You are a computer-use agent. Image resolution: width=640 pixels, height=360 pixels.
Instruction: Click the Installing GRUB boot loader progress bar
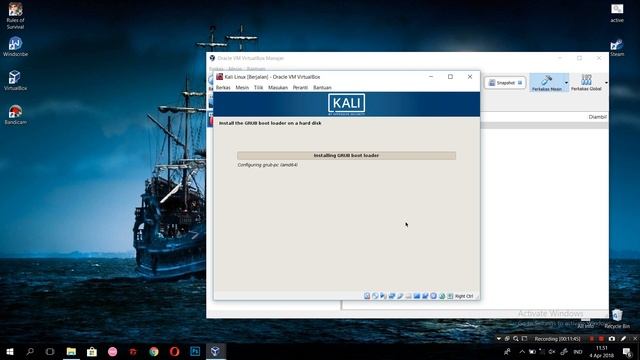point(346,156)
